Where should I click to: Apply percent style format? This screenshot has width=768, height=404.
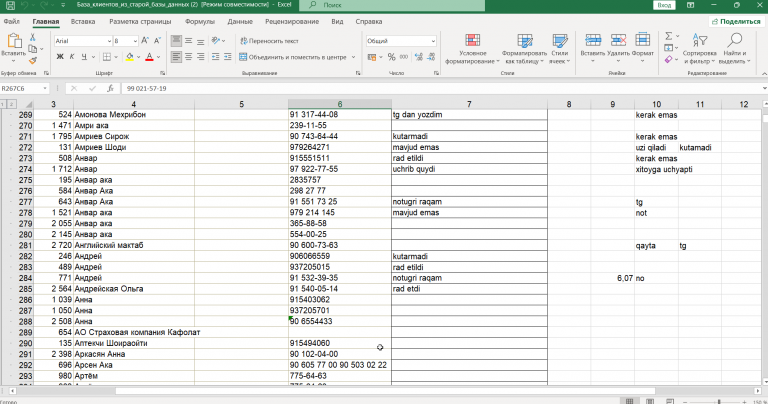[391, 57]
